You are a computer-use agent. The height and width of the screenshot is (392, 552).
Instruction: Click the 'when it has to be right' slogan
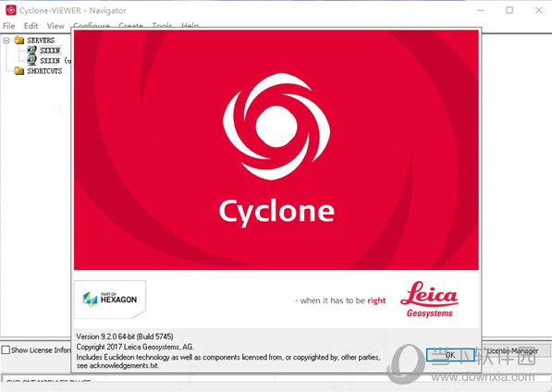(340, 300)
